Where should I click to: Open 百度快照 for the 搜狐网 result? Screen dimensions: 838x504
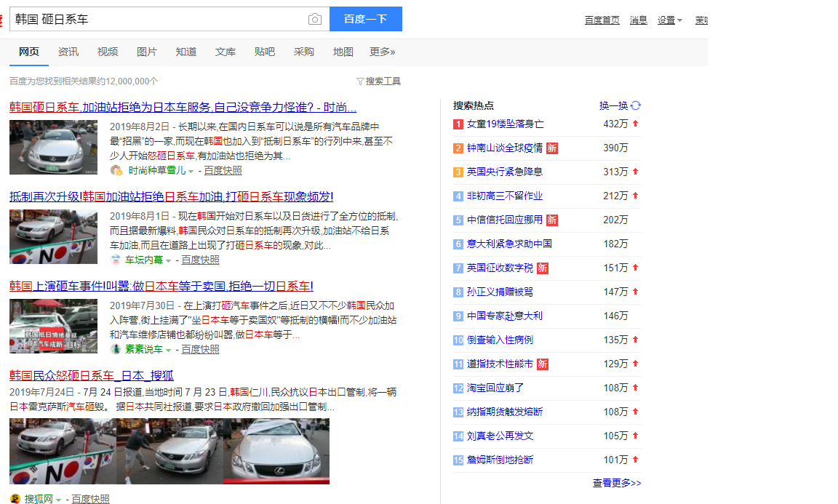[x=90, y=499]
